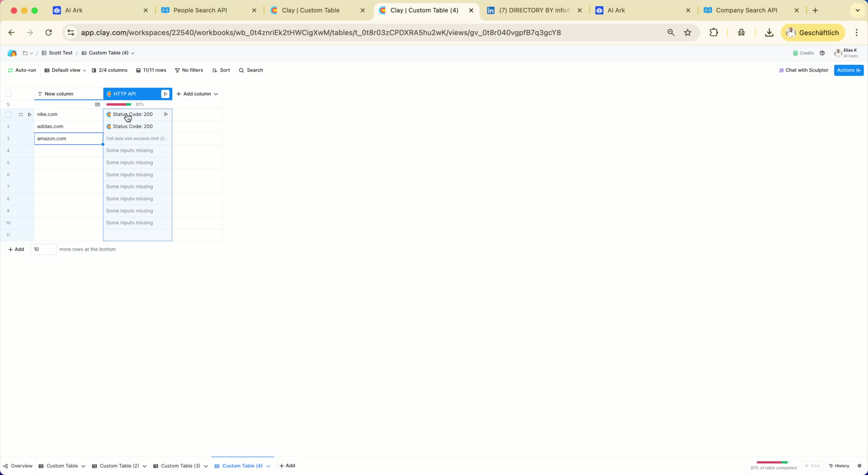This screenshot has height=475, width=868.
Task: Click the Actions button
Action: 849,70
